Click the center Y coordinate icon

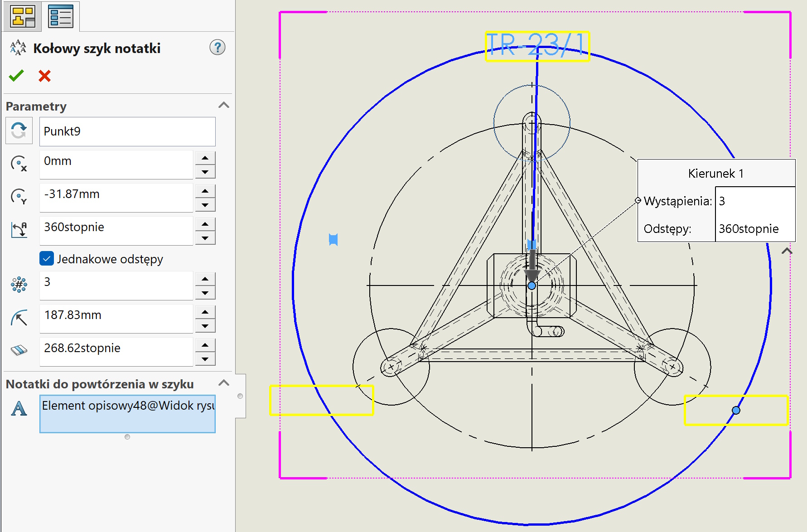[x=19, y=197]
